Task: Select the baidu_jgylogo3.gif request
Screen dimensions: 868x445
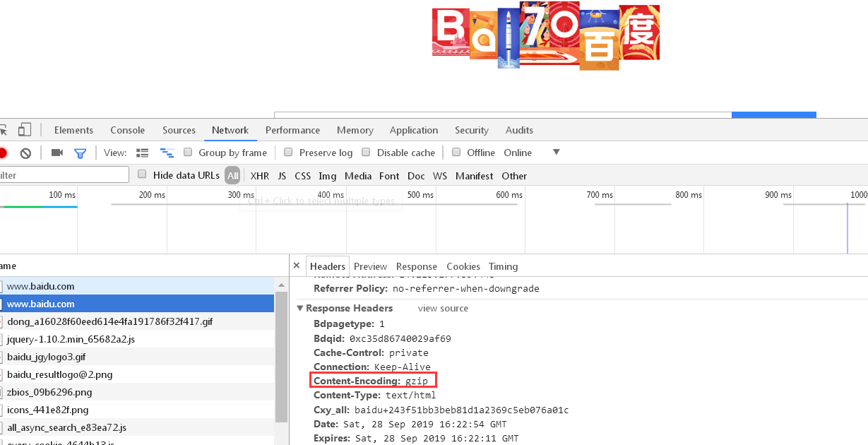Action: 137,357
